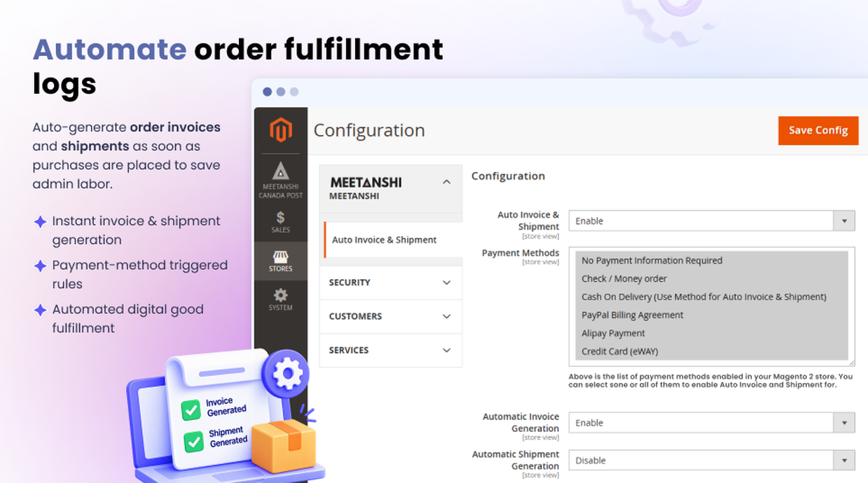Screen dimensions: 868x483
Task: Open the System gear menu
Action: tap(280, 300)
